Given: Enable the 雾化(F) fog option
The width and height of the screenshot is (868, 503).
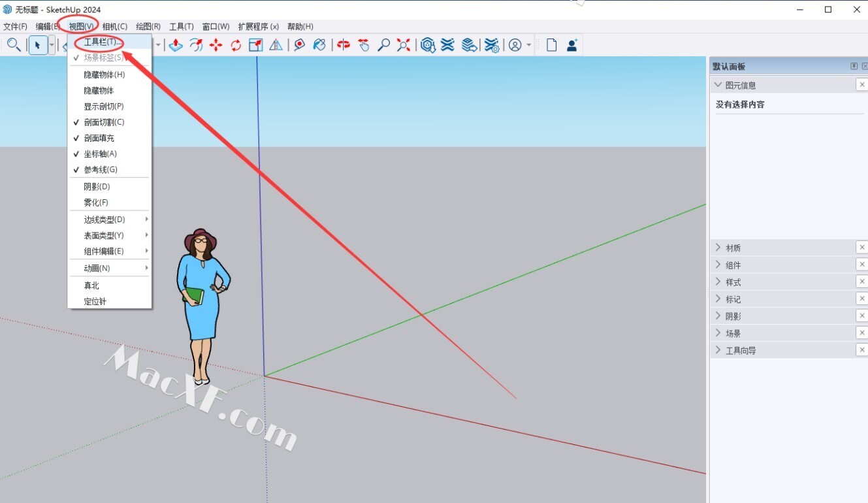Looking at the screenshot, I should coord(110,203).
